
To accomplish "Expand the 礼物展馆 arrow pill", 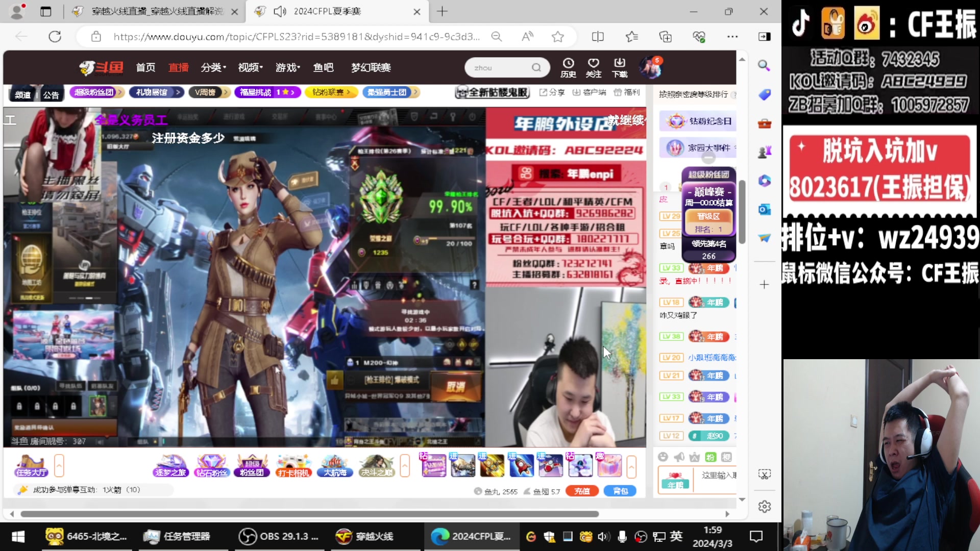I will tap(156, 92).
